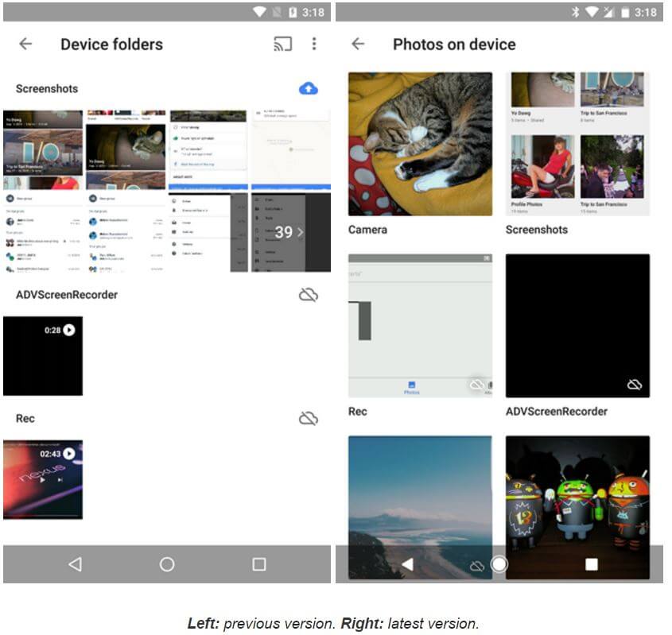Tap the back arrow beside Photos on device
The width and height of the screenshot is (672, 635).
tap(359, 45)
